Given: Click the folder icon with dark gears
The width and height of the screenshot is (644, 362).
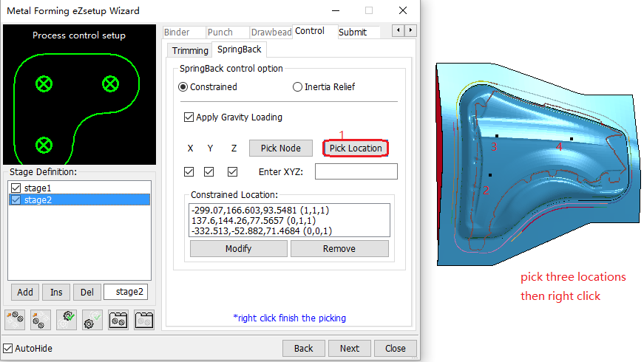Looking at the screenshot, I should [x=118, y=320].
